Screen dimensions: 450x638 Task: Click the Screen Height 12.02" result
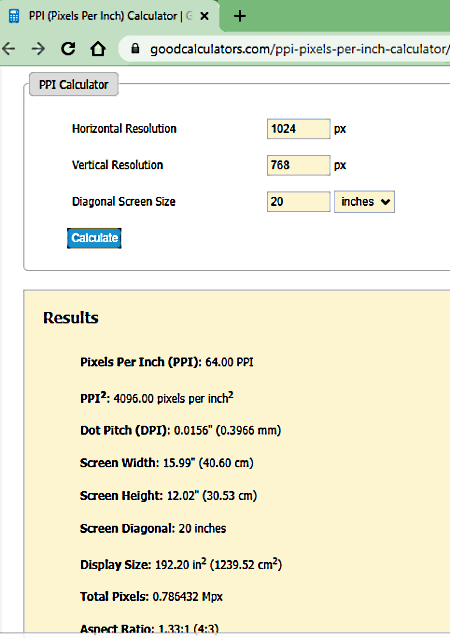(x=168, y=496)
